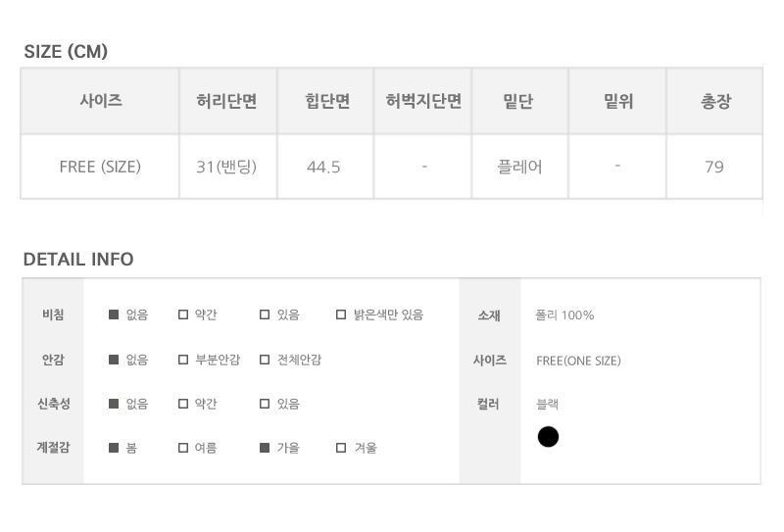
Task: Click the 폴리 100% material text
Action: pos(564,315)
